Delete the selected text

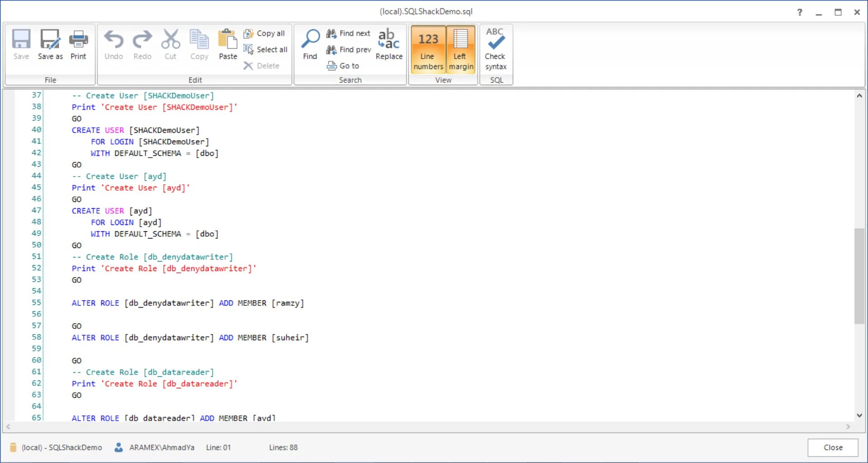click(x=262, y=66)
